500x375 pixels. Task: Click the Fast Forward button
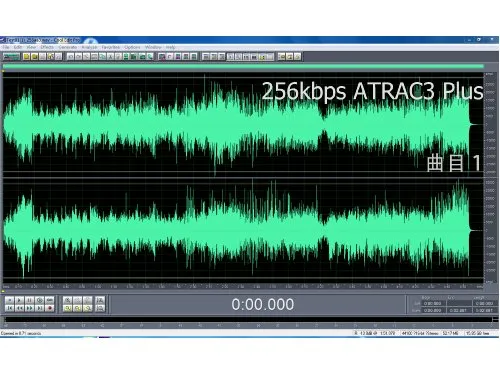(x=29, y=308)
